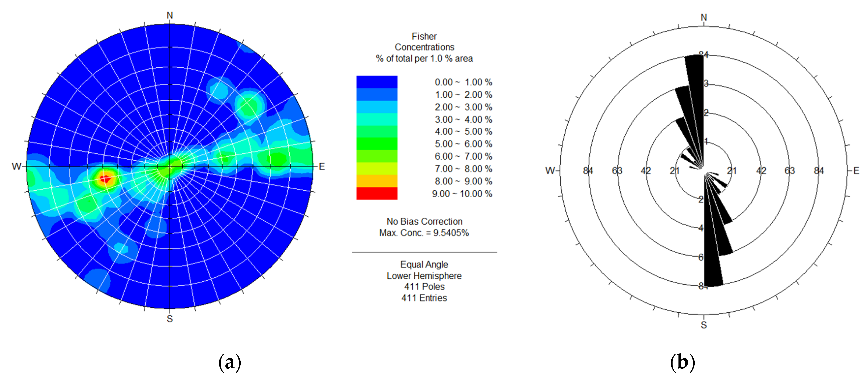
Task: Click the N label above the stereonet
Action: (x=170, y=15)
